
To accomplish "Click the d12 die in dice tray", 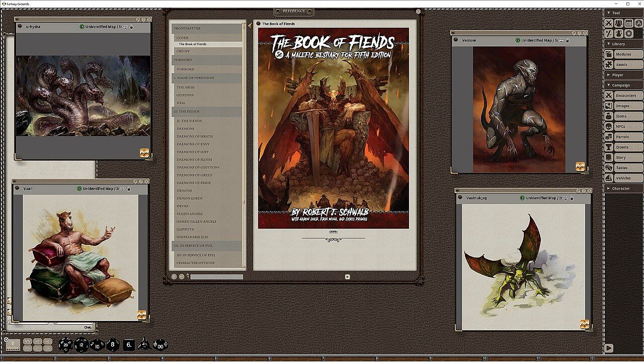I will 82,345.
